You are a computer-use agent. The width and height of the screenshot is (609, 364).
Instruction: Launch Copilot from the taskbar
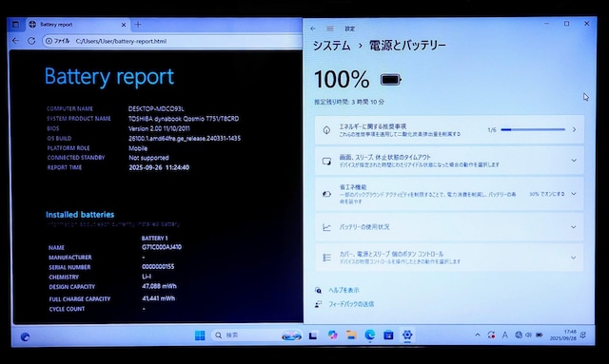pyautogui.click(x=332, y=335)
